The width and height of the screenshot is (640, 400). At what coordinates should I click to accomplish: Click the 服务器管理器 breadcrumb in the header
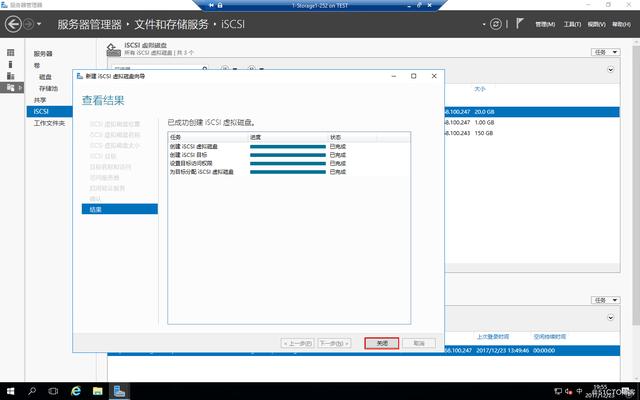coord(89,24)
